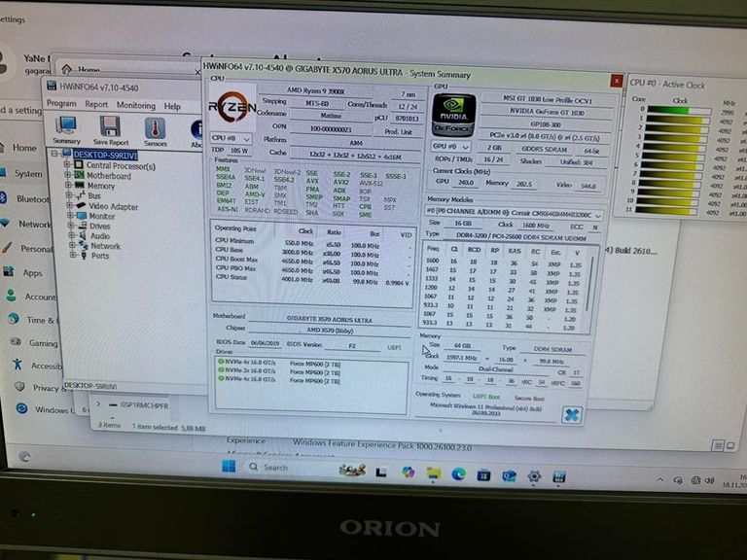Click the NVIDIA GeForce logo image
Viewport: 747px width, 560px height.
[x=453, y=116]
